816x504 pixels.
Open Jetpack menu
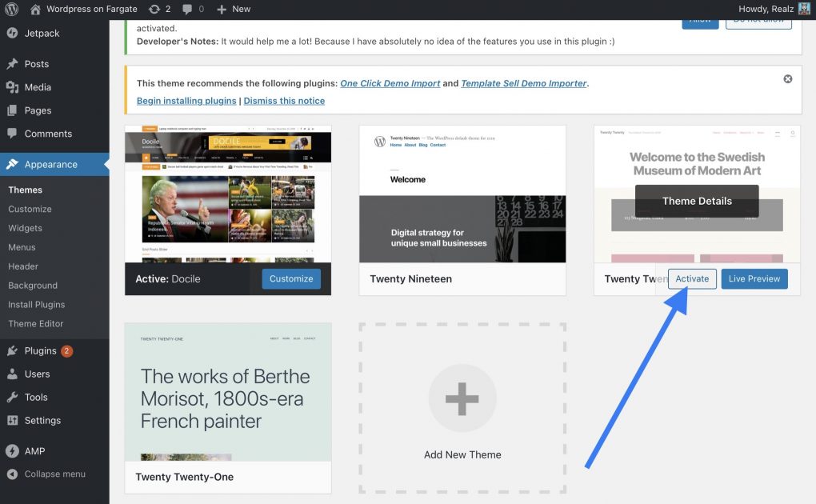[x=42, y=33]
